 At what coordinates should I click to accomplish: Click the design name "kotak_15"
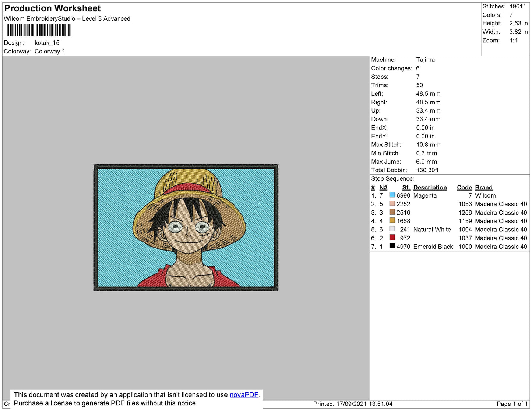[47, 43]
